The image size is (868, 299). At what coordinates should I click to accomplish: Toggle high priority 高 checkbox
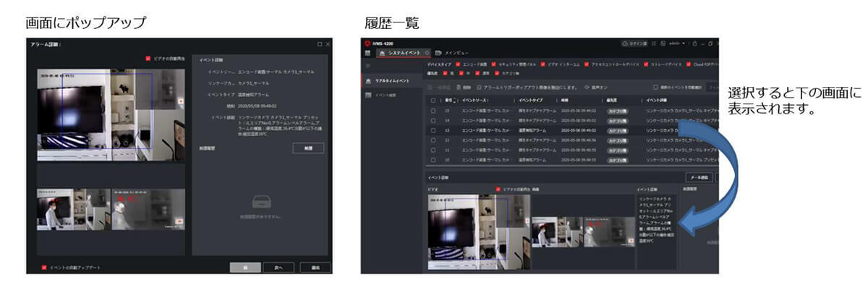click(x=446, y=74)
